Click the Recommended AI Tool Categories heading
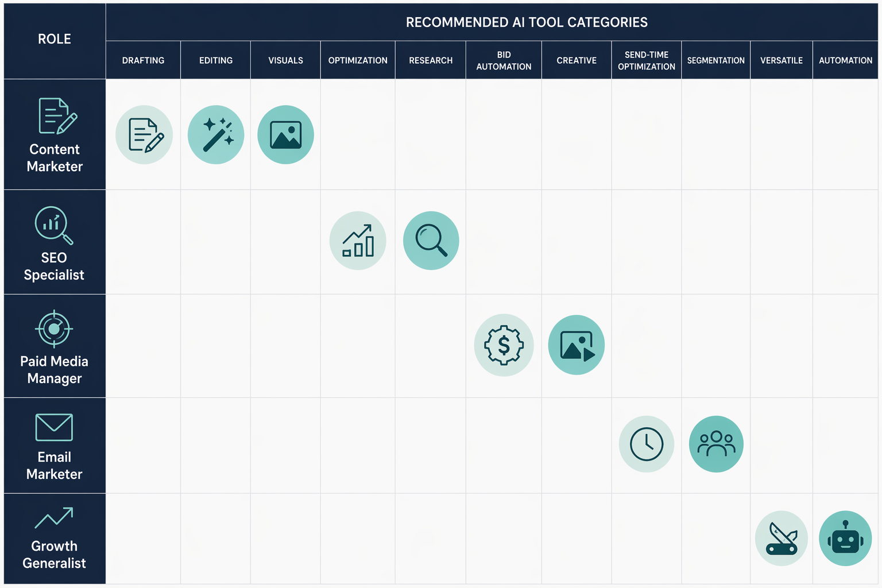The width and height of the screenshot is (882, 588). pos(527,22)
